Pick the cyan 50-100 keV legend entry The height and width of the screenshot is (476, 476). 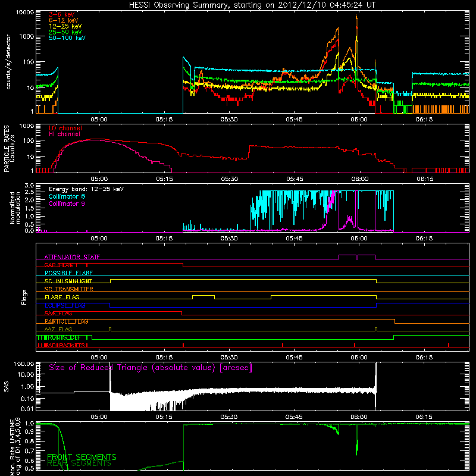pos(67,37)
